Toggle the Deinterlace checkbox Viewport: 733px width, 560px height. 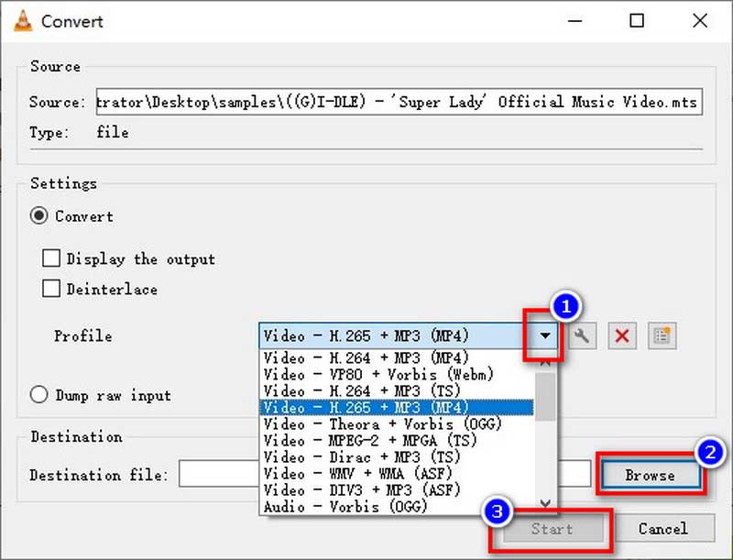point(52,290)
